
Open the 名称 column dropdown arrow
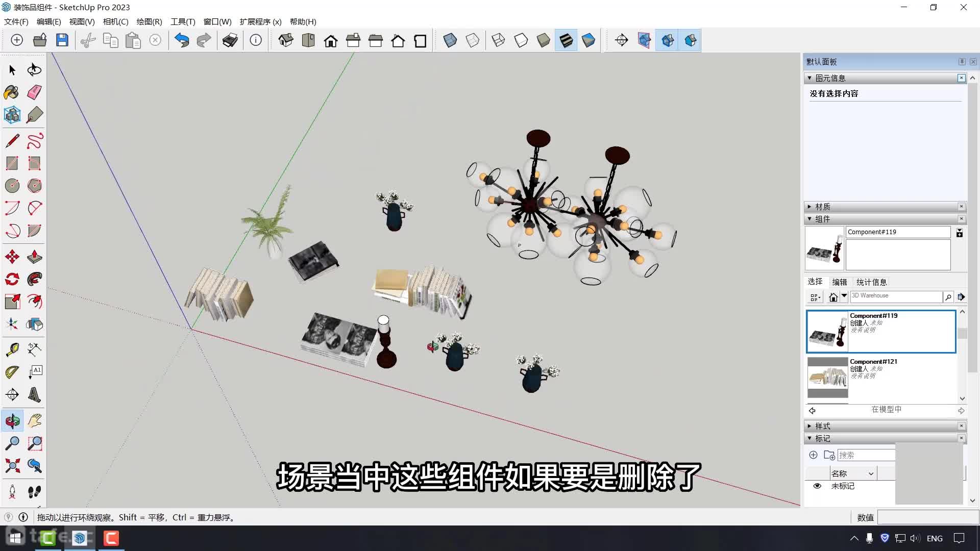871,474
